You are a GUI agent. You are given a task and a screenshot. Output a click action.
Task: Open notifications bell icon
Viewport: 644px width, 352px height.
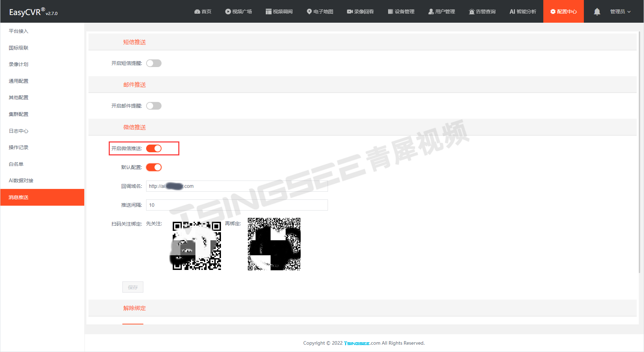pos(597,12)
